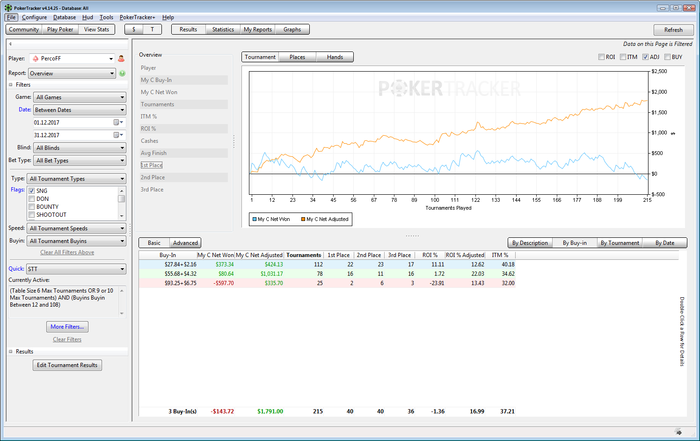Open the Bet Type dropdown
Viewport: 700px width, 441px height.
(80, 160)
